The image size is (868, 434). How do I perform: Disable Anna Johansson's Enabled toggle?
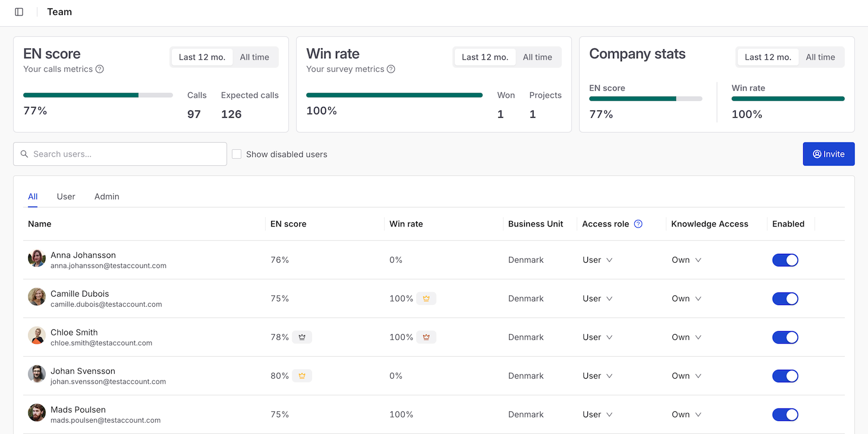785,260
